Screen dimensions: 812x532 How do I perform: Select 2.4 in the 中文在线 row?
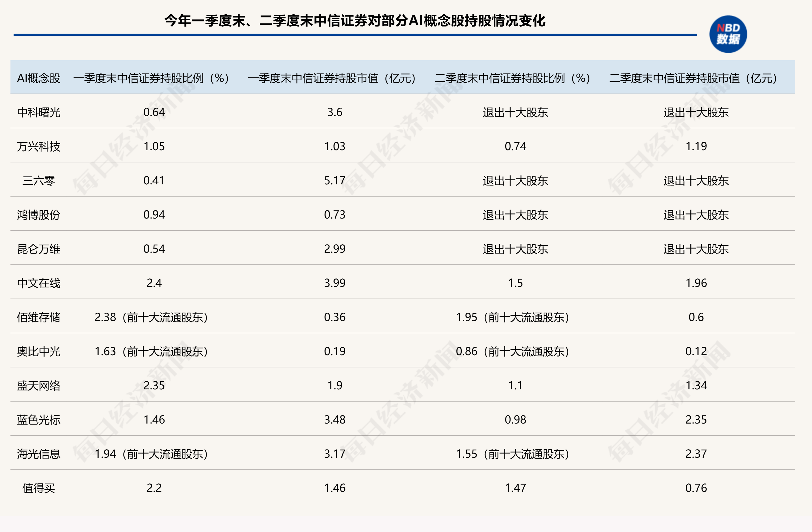[154, 283]
